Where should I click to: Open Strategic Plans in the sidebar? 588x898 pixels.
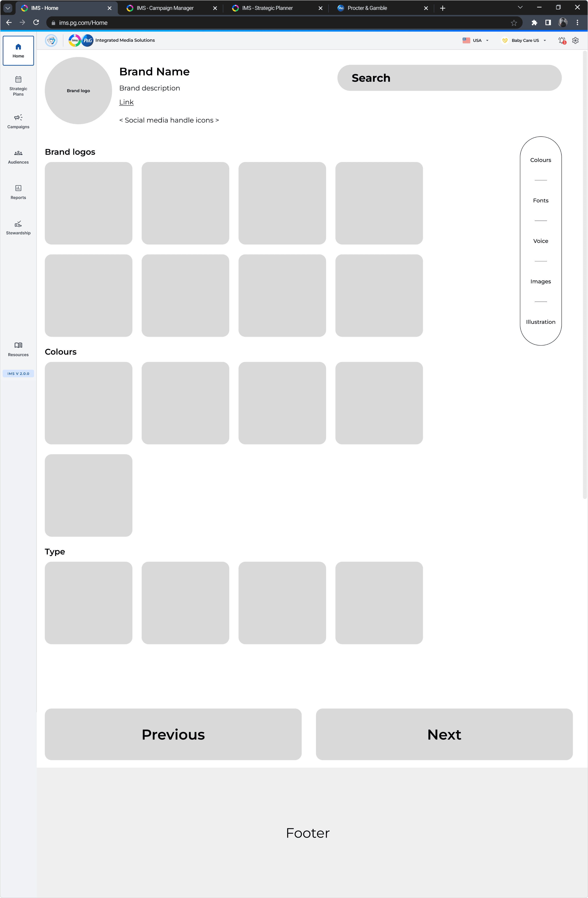click(18, 86)
